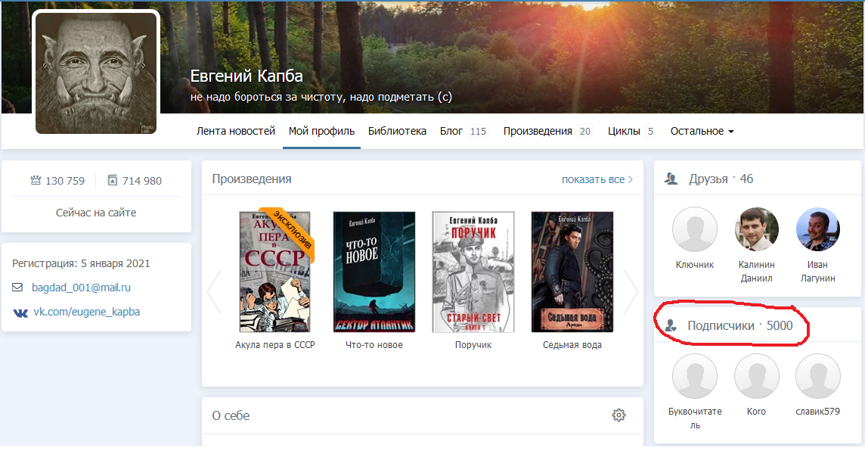The width and height of the screenshot is (868, 454).
Task: Open settings gear in О себе panel
Action: coord(618,415)
